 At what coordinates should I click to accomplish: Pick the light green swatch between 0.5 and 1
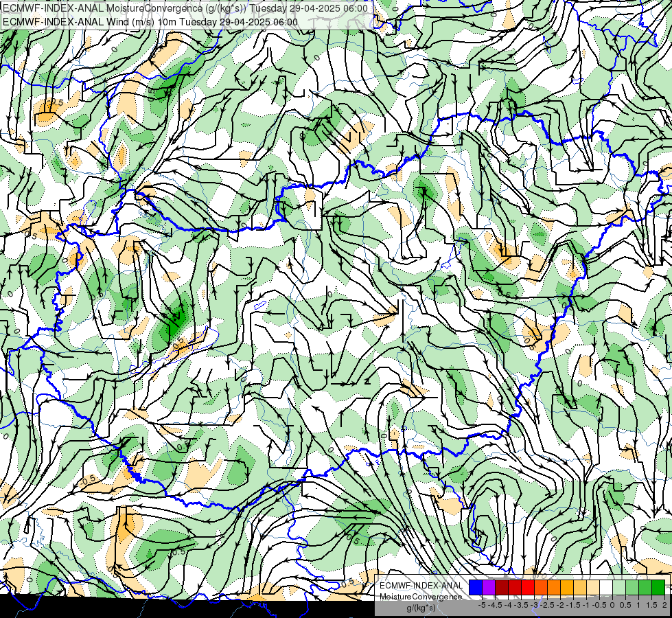(x=632, y=588)
